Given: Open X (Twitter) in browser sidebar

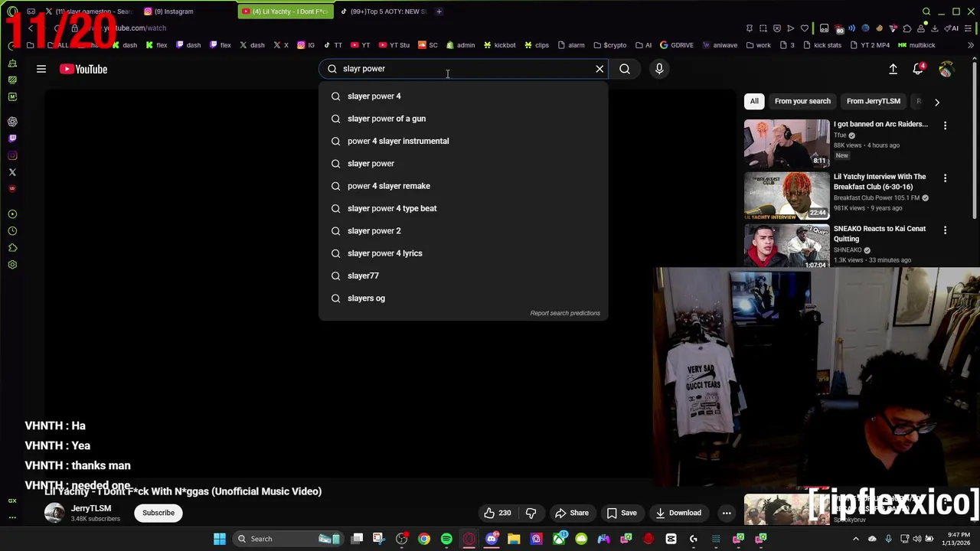Looking at the screenshot, I should pyautogui.click(x=12, y=172).
